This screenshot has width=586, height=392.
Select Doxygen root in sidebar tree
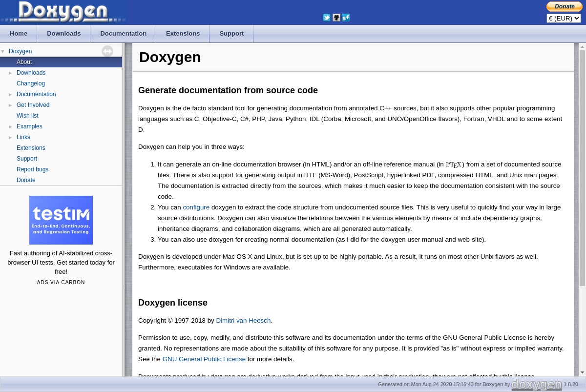pyautogui.click(x=20, y=51)
